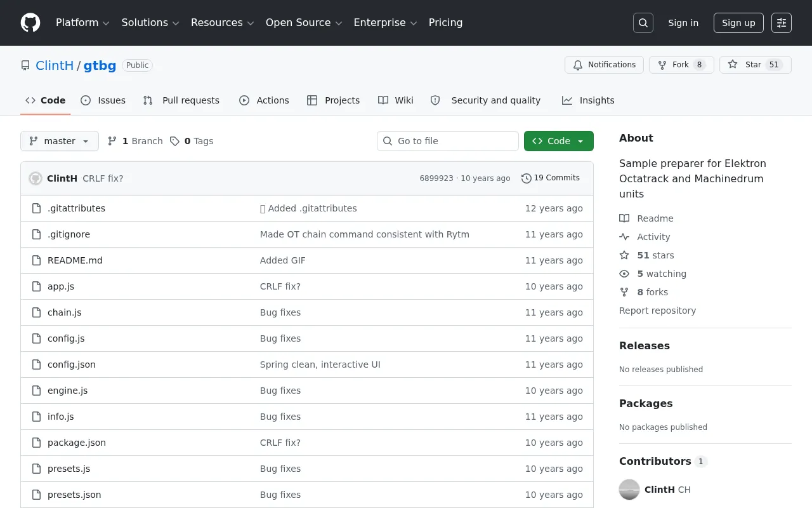Image resolution: width=812 pixels, height=508 pixels.
Task: Click the pulse icon beside Activity
Action: tap(624, 237)
